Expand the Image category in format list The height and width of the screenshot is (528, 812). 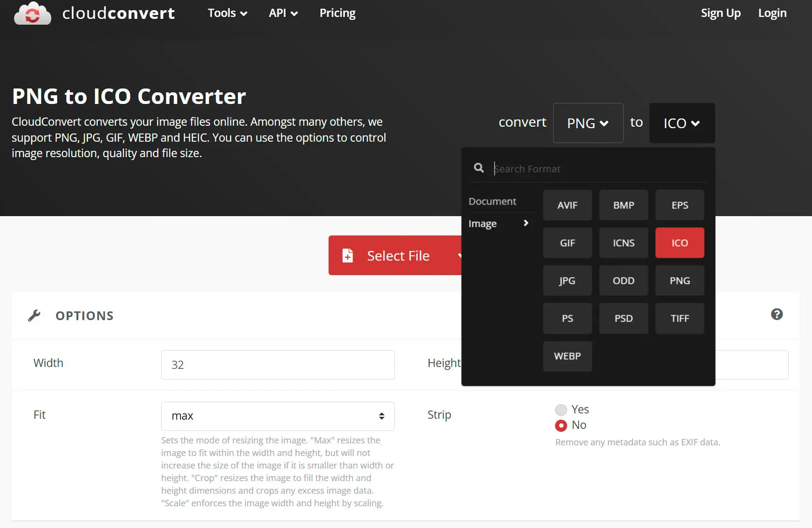point(498,223)
